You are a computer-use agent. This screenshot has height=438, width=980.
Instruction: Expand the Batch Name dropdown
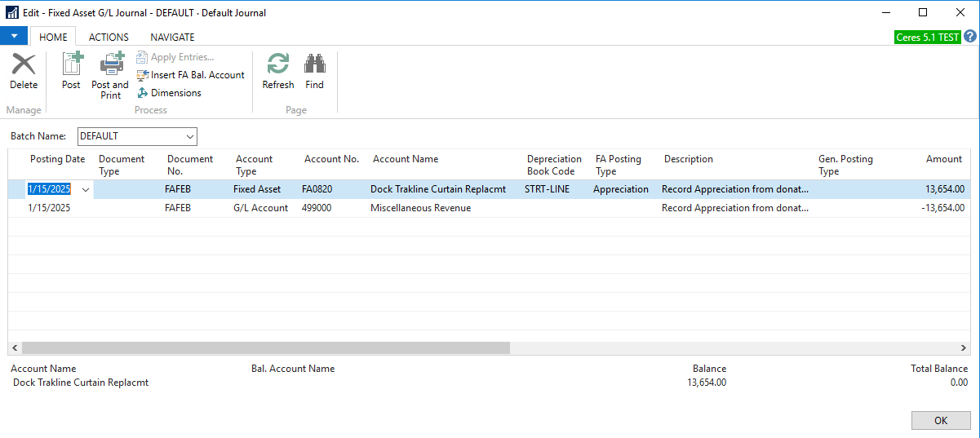190,136
